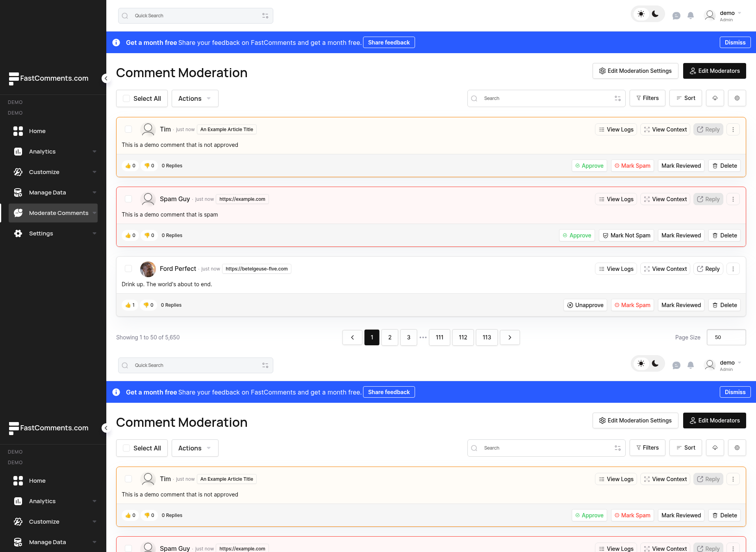Expand the Settings arrow in the sidebar
The width and height of the screenshot is (756, 552).
(94, 233)
